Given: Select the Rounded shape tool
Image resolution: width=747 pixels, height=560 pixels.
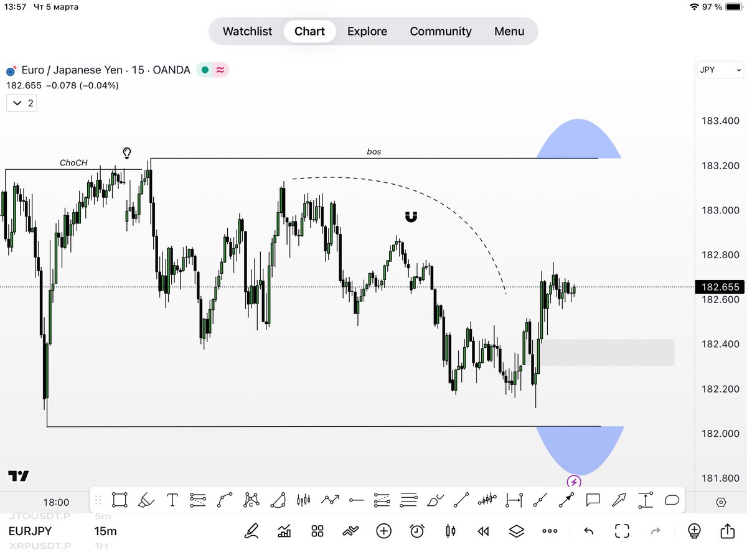Looking at the screenshot, I should click(x=672, y=500).
